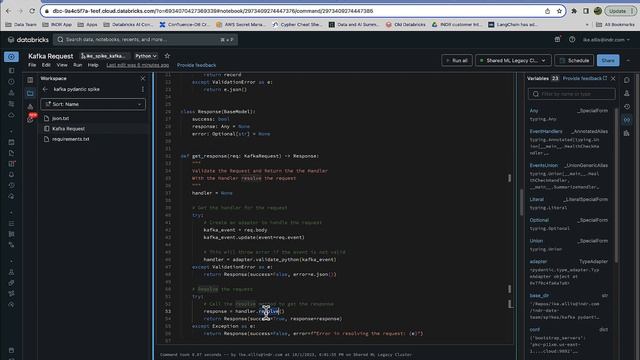Open browser side panel icon

coord(586,11)
